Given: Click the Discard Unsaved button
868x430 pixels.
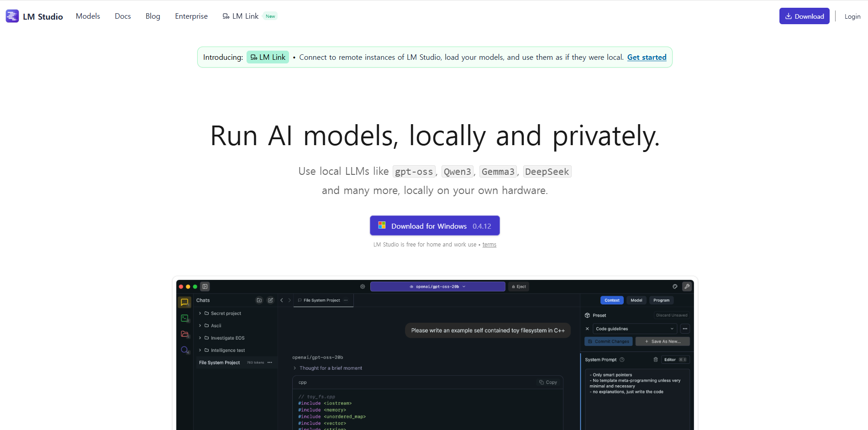Looking at the screenshot, I should click(672, 315).
